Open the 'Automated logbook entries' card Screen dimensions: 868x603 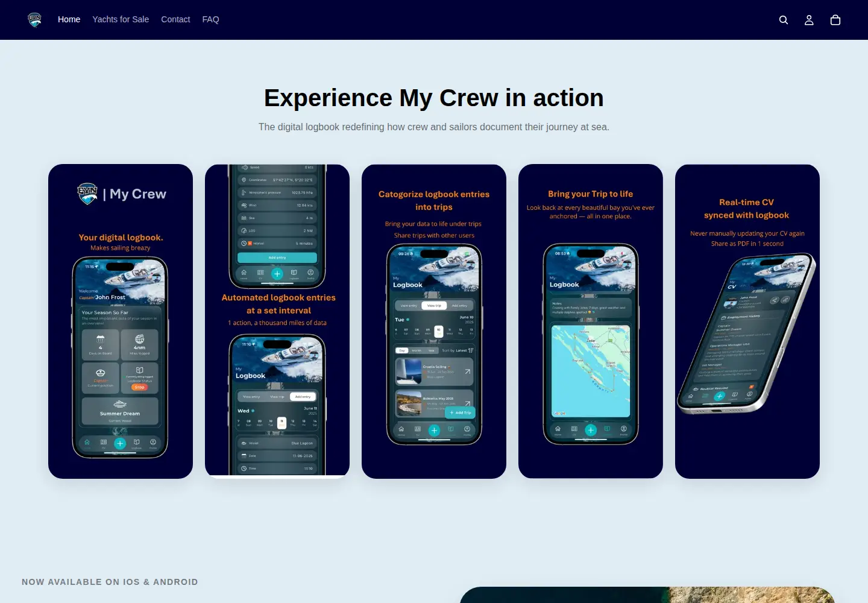pos(277,321)
